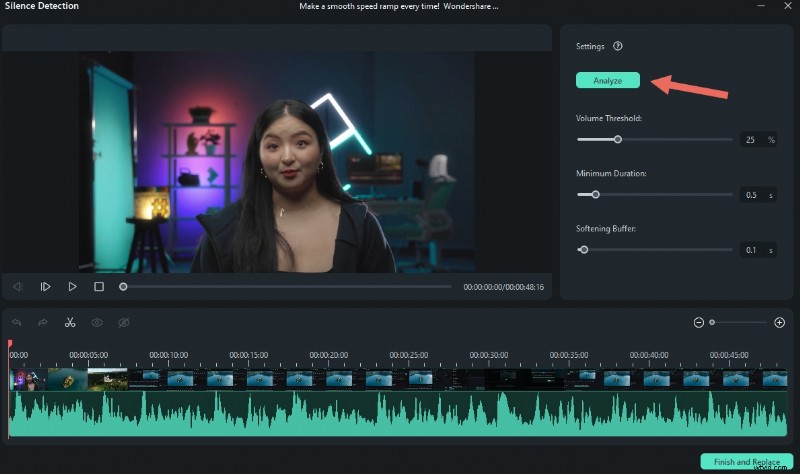The image size is (800, 474).
Task: Click the 00:00:25:00 mark on the ruler
Action: 409,355
